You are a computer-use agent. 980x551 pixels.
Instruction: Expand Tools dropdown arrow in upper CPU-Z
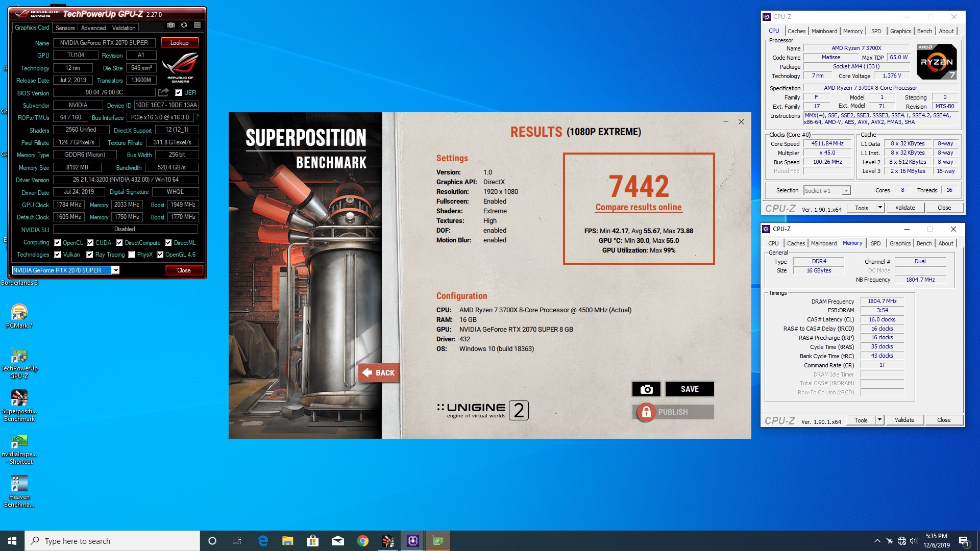pos(880,208)
